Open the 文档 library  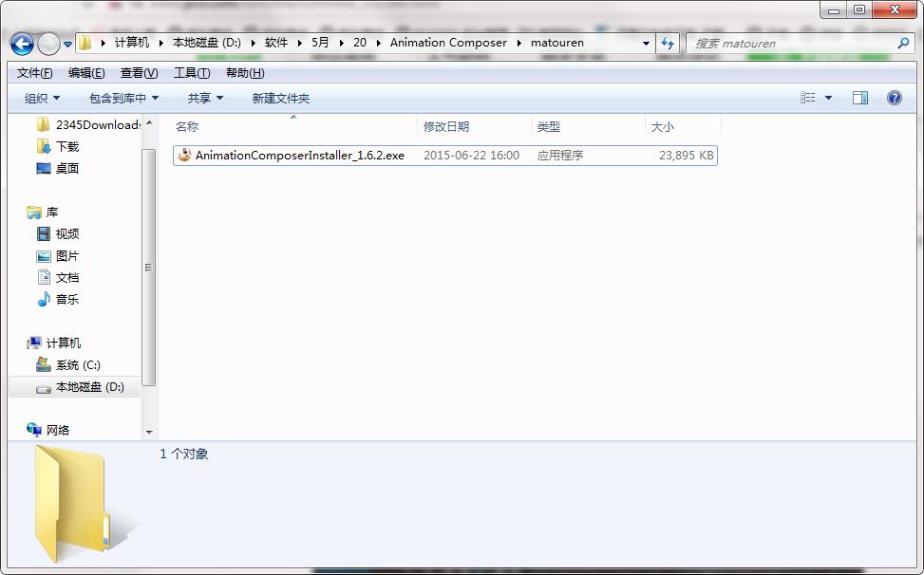click(x=58, y=277)
